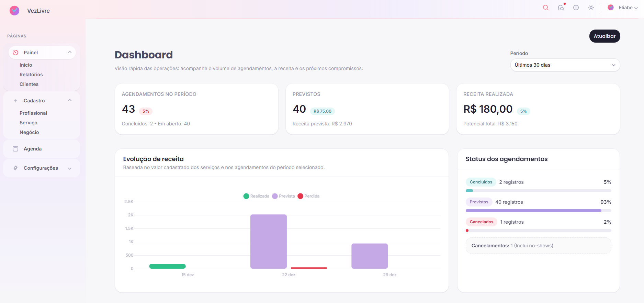The height and width of the screenshot is (303, 644).
Task: Collapse the Painel menu section
Action: [70, 52]
